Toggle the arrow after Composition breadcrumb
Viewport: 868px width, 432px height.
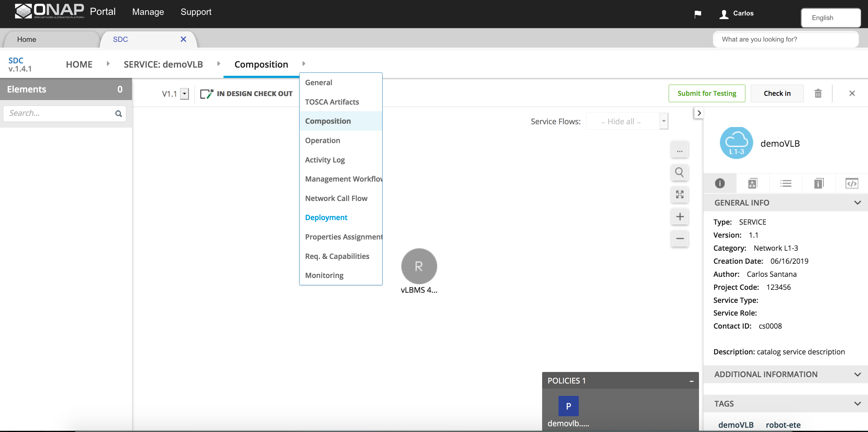pyautogui.click(x=303, y=64)
